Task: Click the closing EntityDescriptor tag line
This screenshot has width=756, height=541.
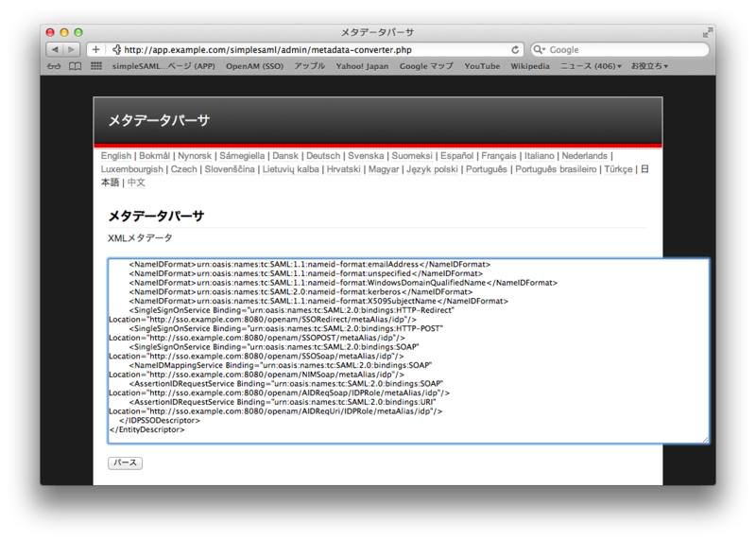Action: pyautogui.click(x=146, y=429)
